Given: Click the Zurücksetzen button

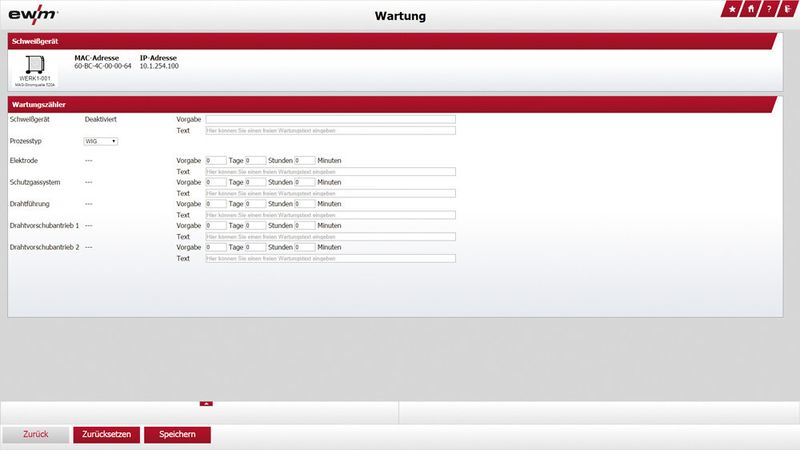Looking at the screenshot, I should (107, 435).
